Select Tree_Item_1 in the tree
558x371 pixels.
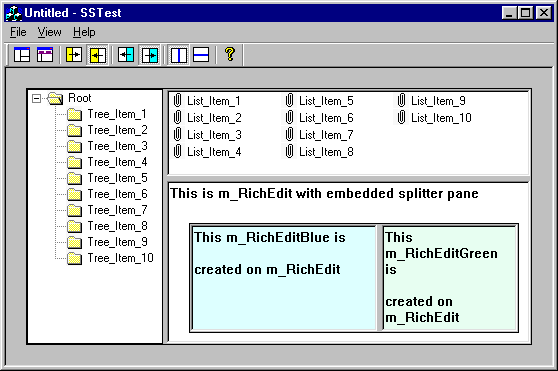[117, 114]
